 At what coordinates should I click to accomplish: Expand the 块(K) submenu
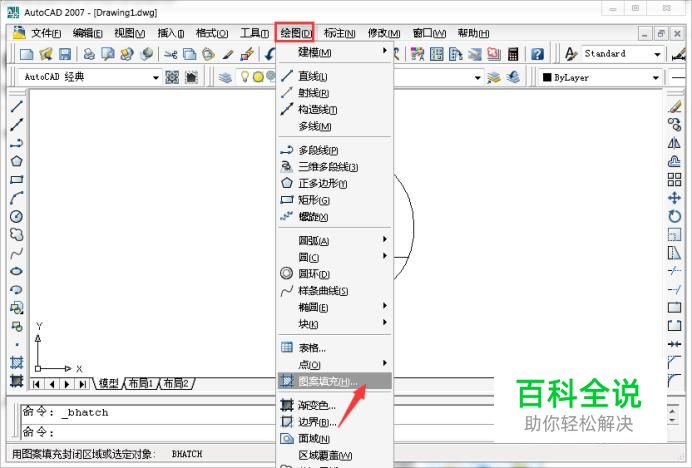tap(335, 324)
